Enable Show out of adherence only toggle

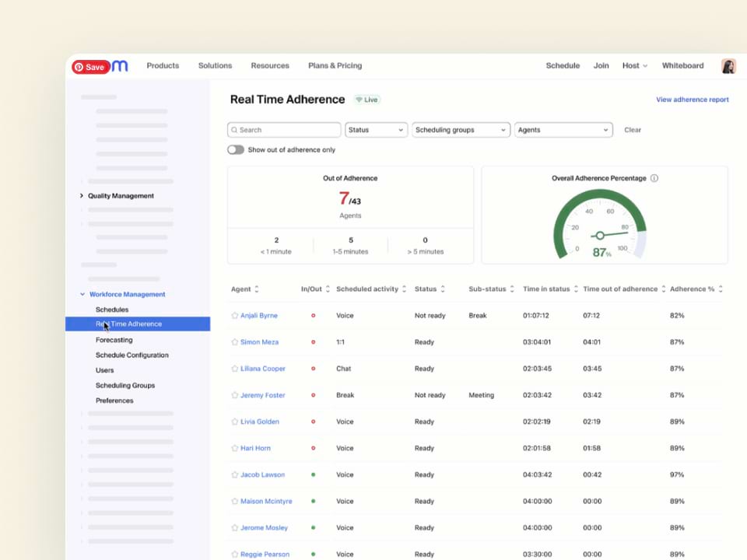(x=235, y=149)
